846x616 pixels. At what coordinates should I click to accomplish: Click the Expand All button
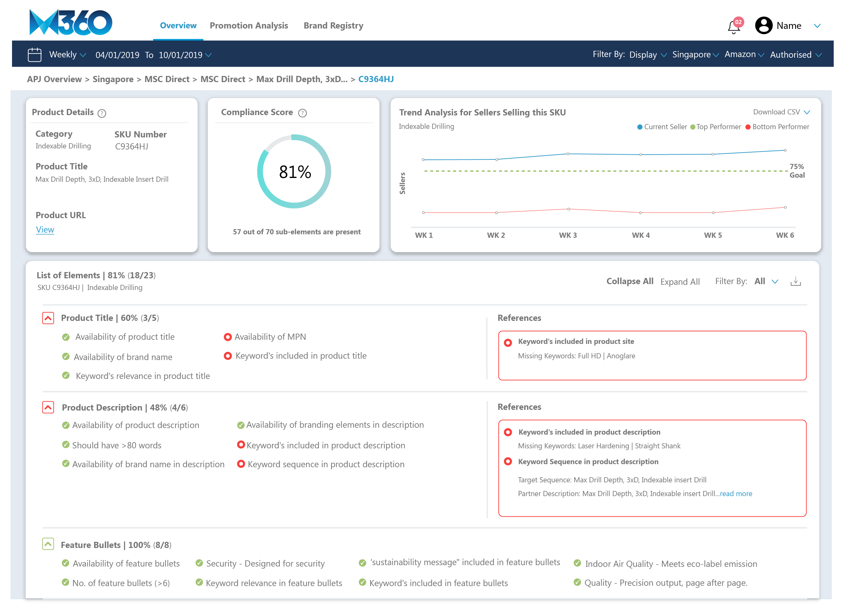tap(680, 282)
